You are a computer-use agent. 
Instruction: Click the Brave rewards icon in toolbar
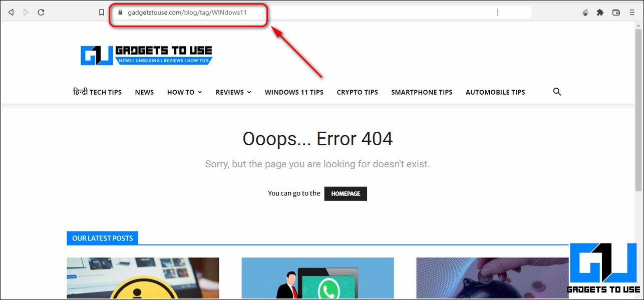[x=585, y=13]
